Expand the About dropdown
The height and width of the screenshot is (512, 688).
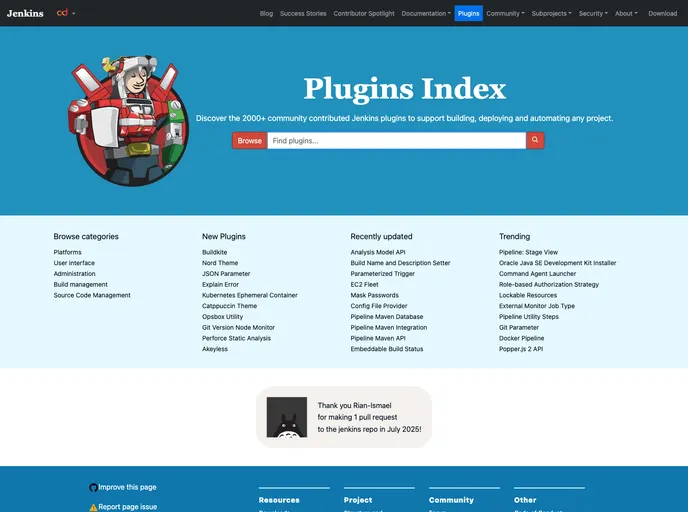pos(626,14)
